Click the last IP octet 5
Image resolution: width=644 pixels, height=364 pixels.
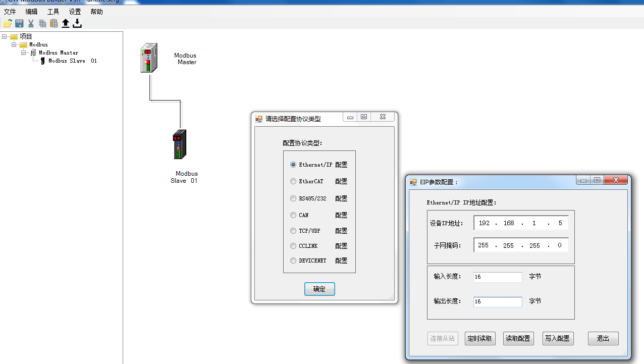click(560, 223)
